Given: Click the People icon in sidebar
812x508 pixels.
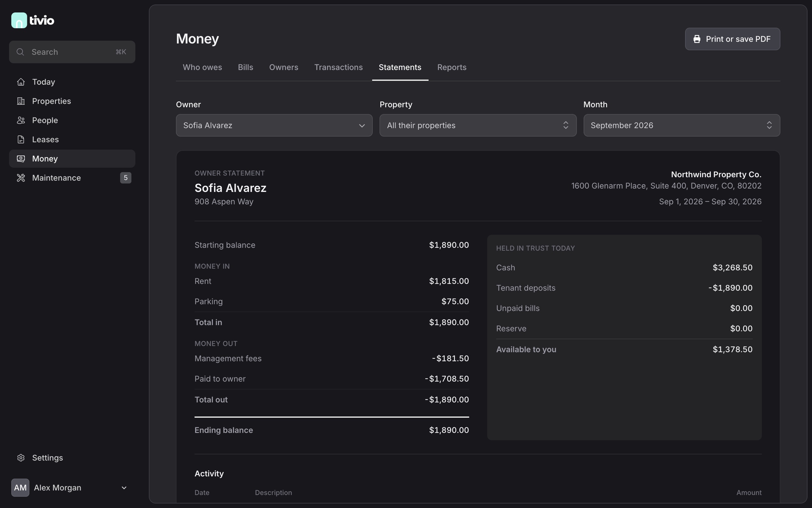Looking at the screenshot, I should click(x=21, y=120).
